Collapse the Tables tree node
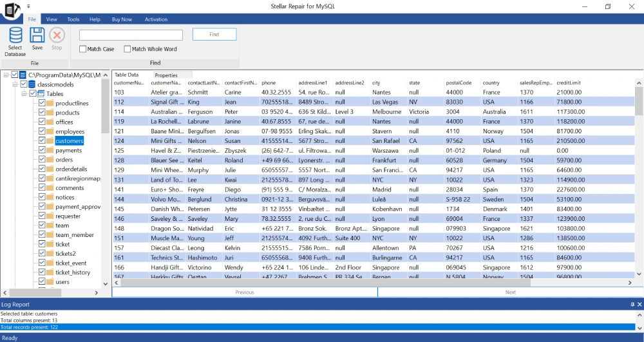The width and height of the screenshot is (644, 342). [24, 93]
